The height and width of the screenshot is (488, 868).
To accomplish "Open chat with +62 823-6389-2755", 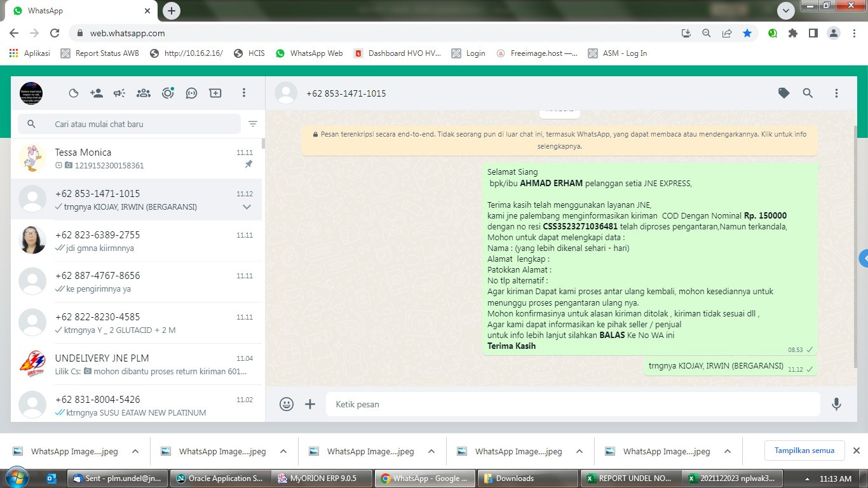I will click(x=136, y=241).
